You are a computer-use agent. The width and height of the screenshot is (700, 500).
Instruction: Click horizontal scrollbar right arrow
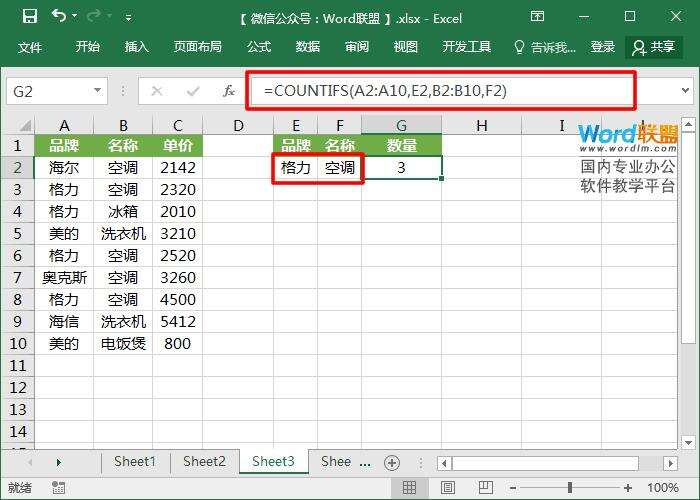(670, 463)
